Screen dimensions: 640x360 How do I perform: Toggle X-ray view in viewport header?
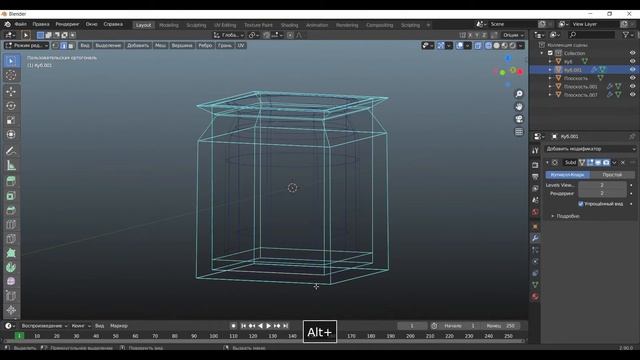point(478,46)
